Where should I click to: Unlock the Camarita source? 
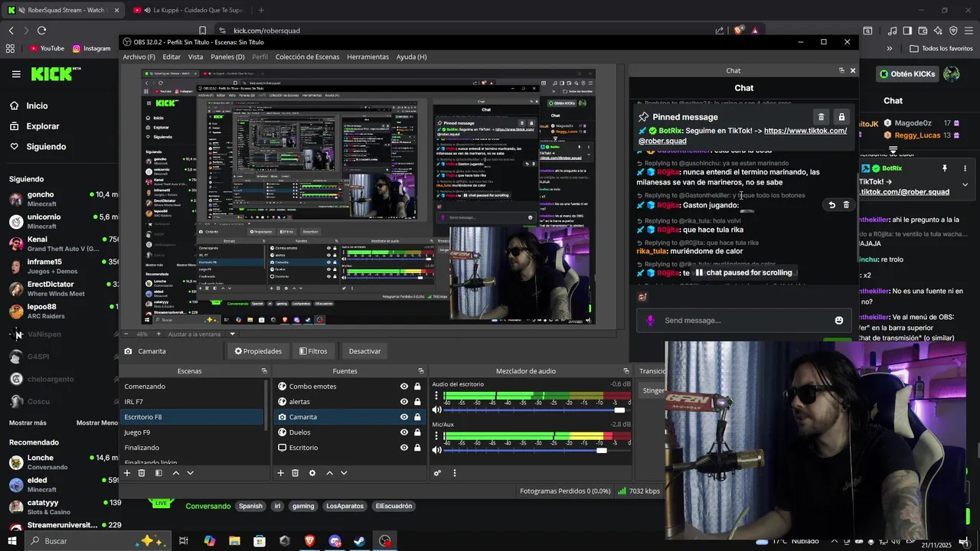click(x=417, y=417)
